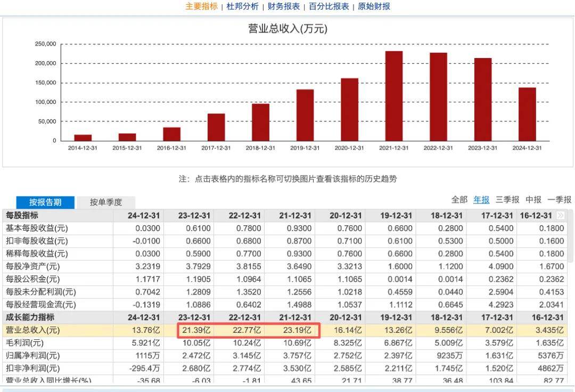Click the 2024-12-31 revenue bar
The height and width of the screenshot is (392, 575).
point(527,114)
